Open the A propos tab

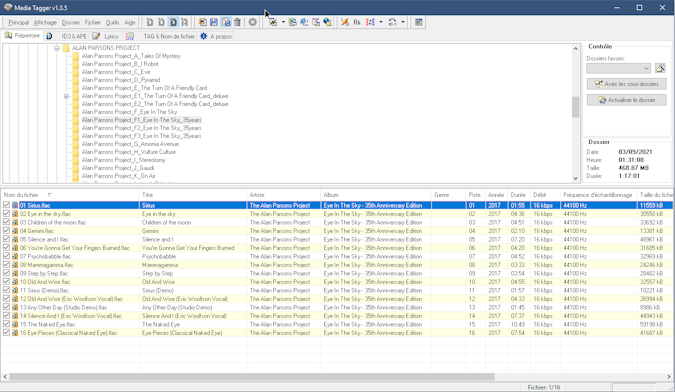(x=216, y=37)
